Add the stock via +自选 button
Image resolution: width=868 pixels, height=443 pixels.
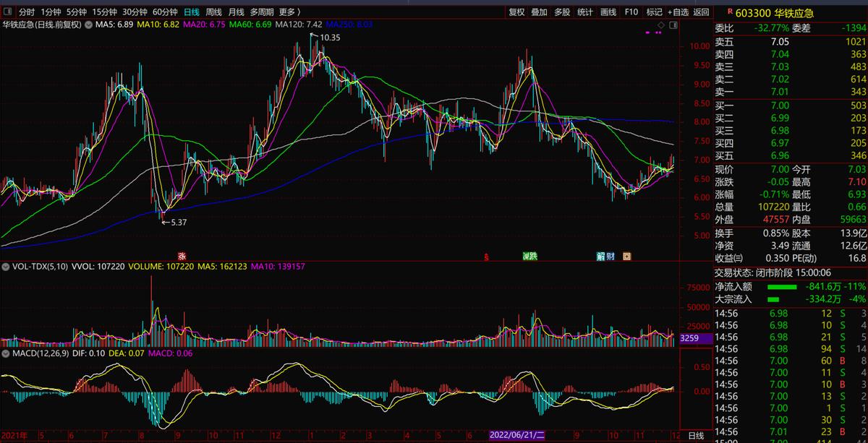[678, 12]
